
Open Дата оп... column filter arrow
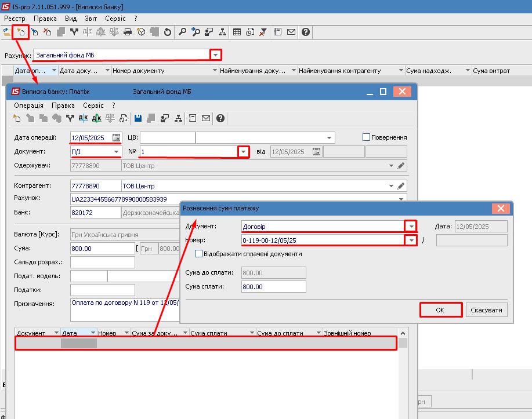click(x=54, y=71)
